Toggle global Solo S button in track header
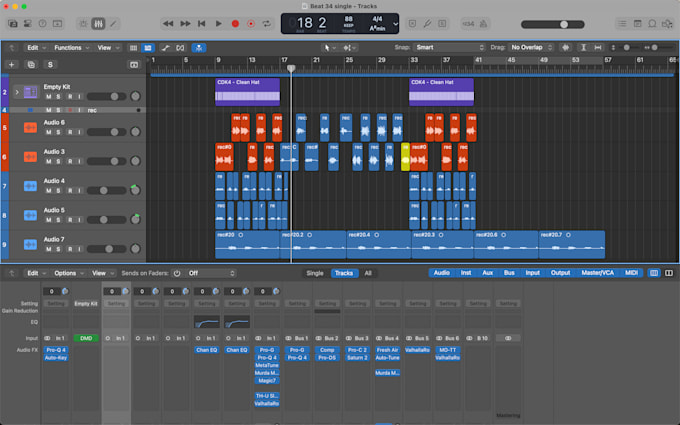 point(50,65)
